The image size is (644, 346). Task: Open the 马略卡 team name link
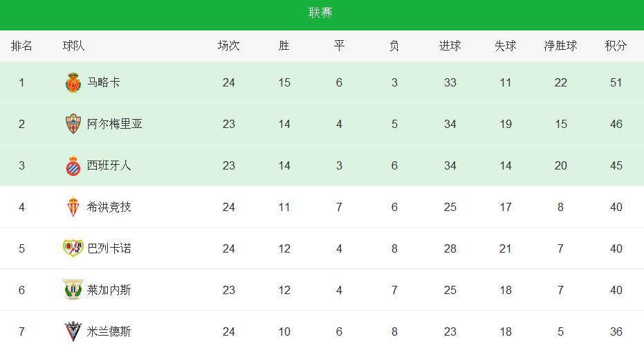[104, 82]
